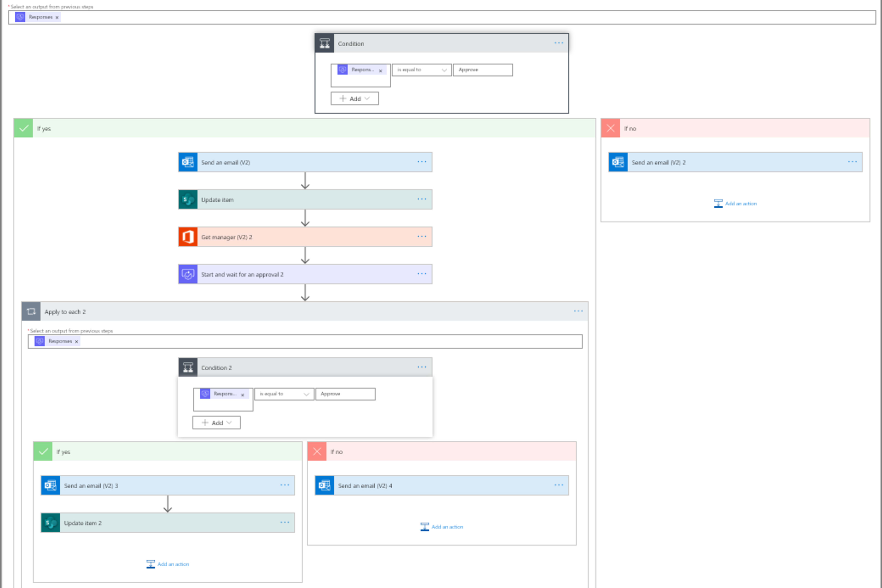Click the Office icon on Get manager (V2) 2
Image resolution: width=882 pixels, height=588 pixels.
pos(188,237)
